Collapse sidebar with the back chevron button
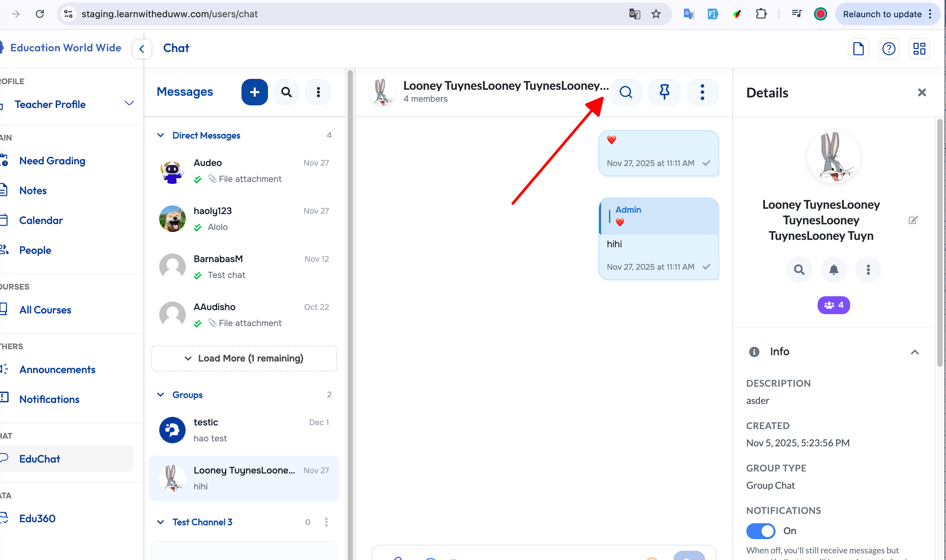946x560 pixels. click(x=142, y=49)
